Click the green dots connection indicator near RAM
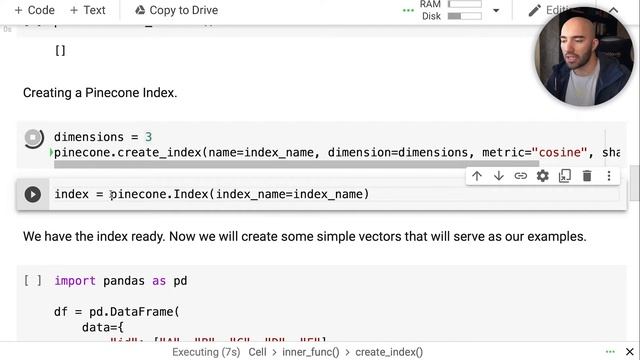640x360 pixels. [x=408, y=11]
